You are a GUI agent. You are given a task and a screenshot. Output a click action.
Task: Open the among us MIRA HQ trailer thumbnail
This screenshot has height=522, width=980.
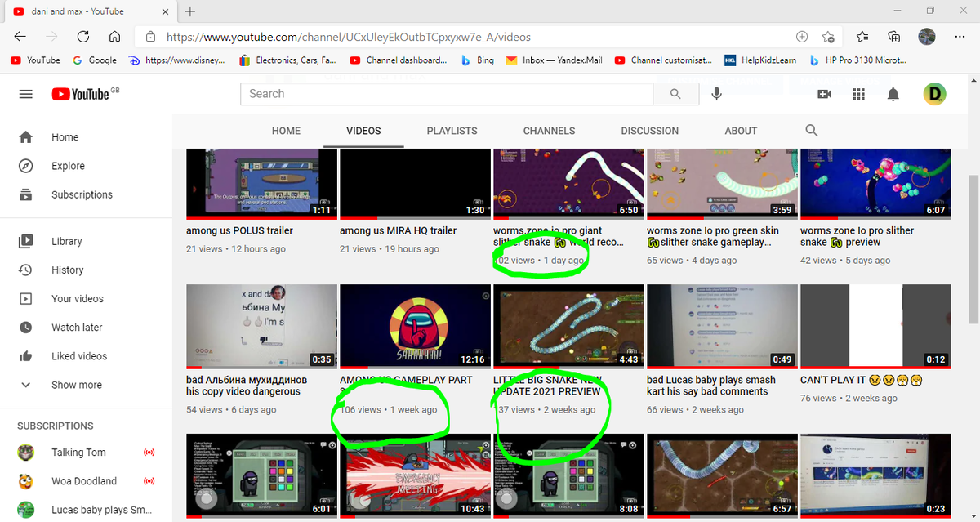tap(415, 184)
